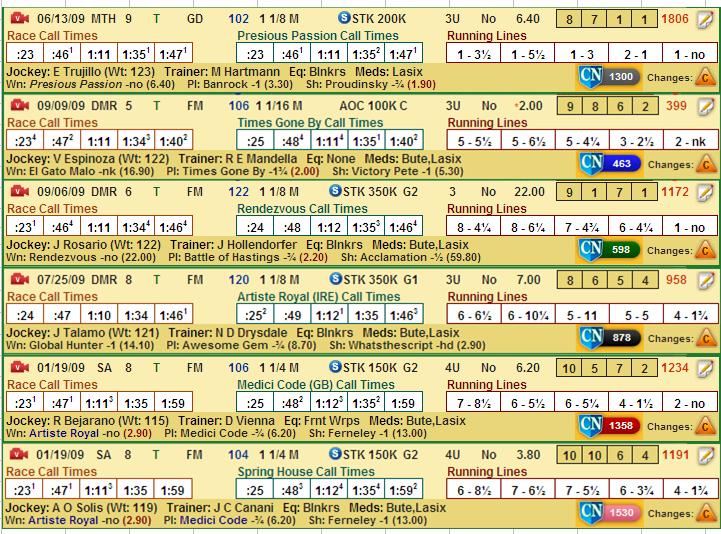Open Medici Code place link in A O Solis row
721x534 pixels.
pos(213,520)
